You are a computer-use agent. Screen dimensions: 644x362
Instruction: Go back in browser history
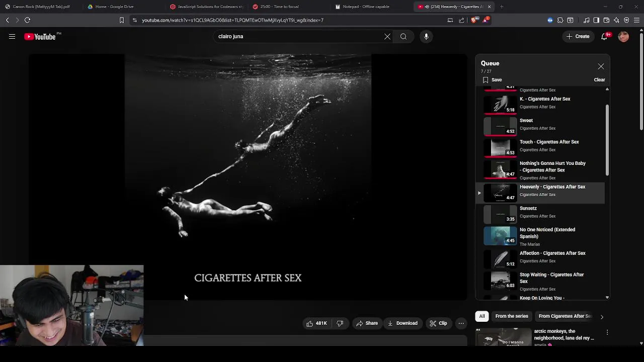(x=7, y=20)
